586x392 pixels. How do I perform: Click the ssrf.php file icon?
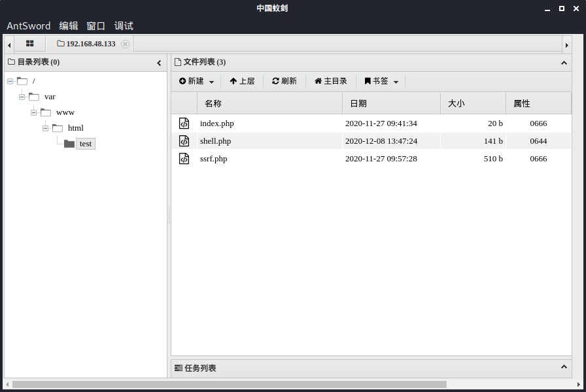click(184, 158)
